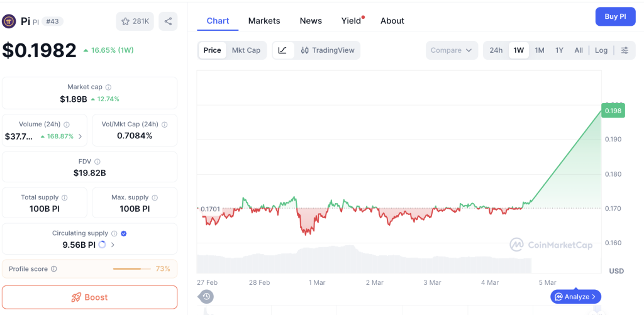Viewport: 644px width, 315px height.
Task: Click info icon beside Circulating supply
Action: coord(114,233)
